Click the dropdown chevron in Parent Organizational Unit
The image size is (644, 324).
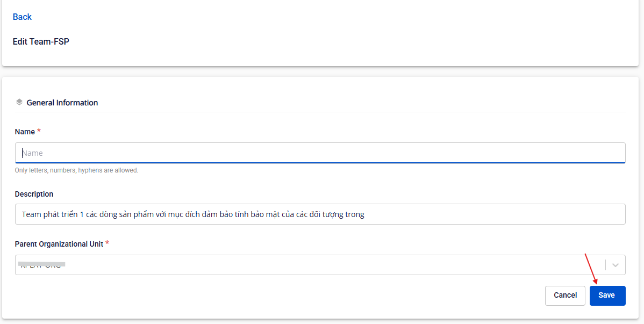coord(616,265)
